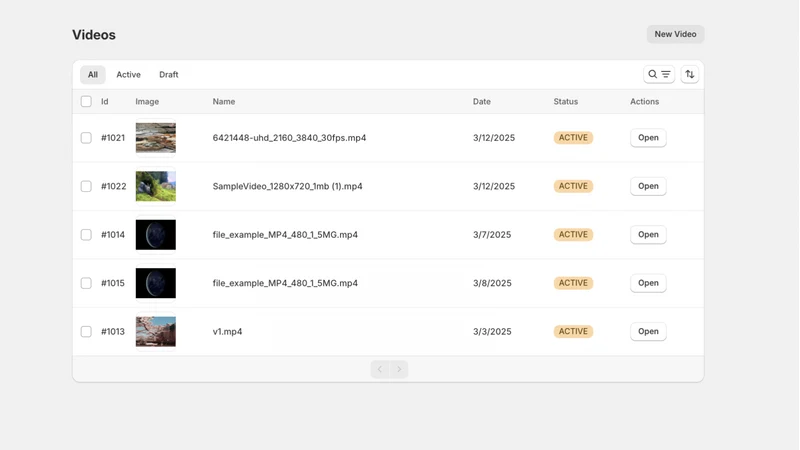Click the date 3/3/2025

pyautogui.click(x=492, y=332)
